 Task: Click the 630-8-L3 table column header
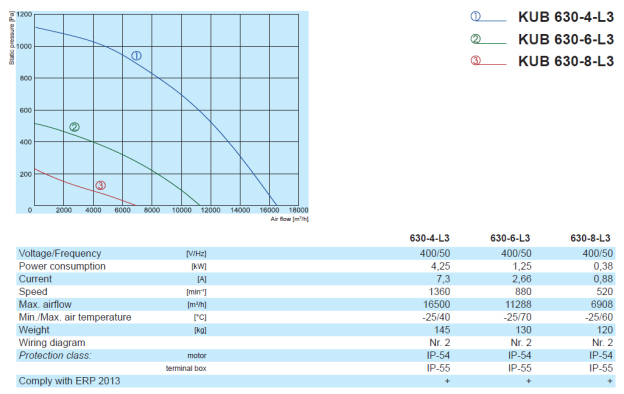(591, 238)
